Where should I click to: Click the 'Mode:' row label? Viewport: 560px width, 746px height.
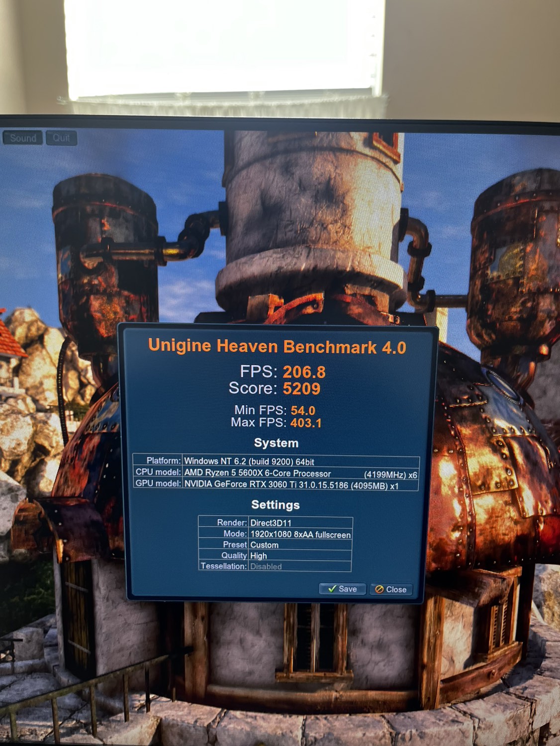(x=235, y=533)
